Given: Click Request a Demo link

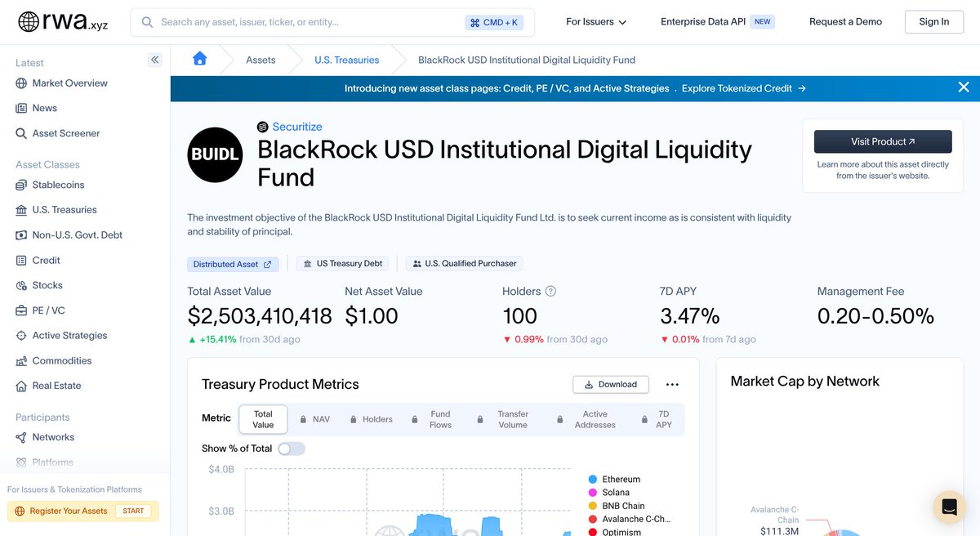Looking at the screenshot, I should pos(845,22).
